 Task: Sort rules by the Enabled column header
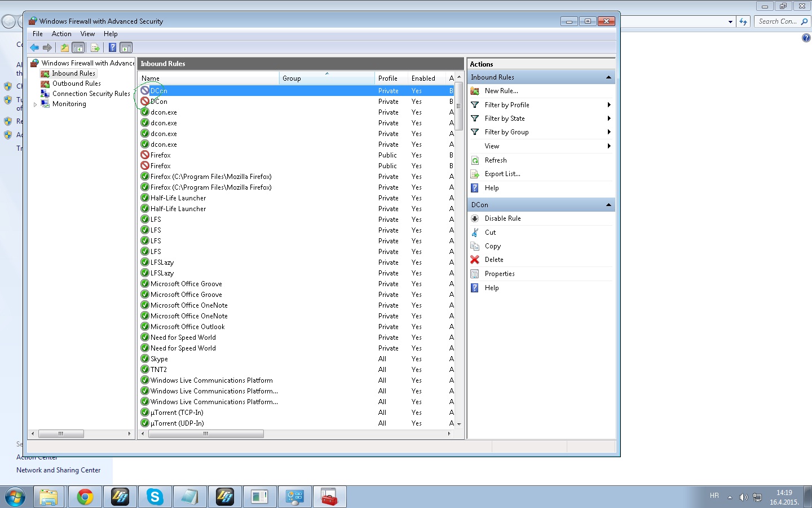(427, 78)
